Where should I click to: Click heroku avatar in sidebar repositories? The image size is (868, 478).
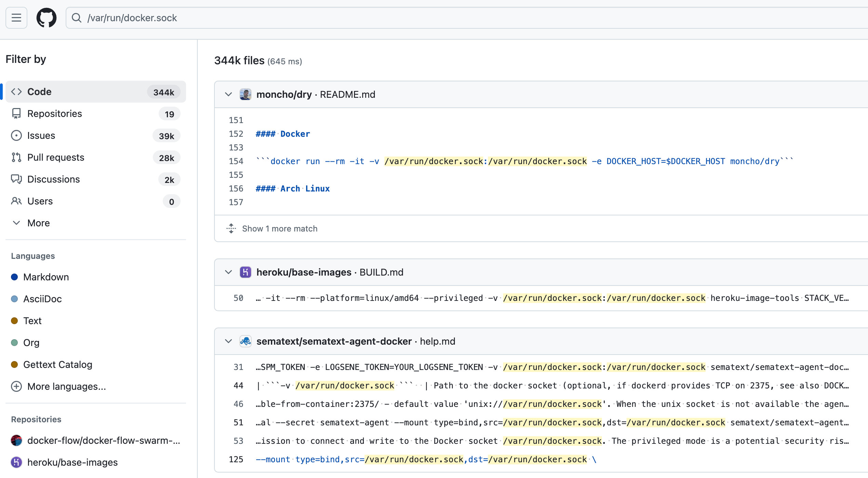[16, 462]
